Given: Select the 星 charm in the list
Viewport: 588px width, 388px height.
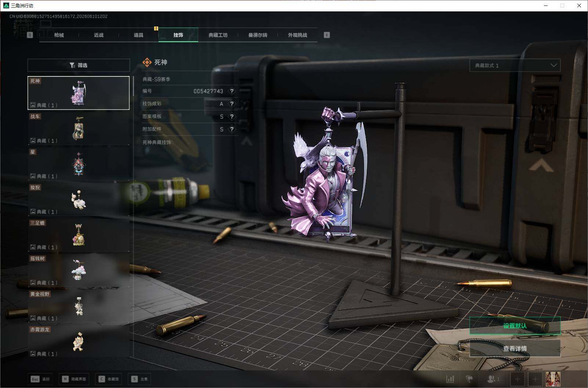Looking at the screenshot, I should pyautogui.click(x=79, y=164).
